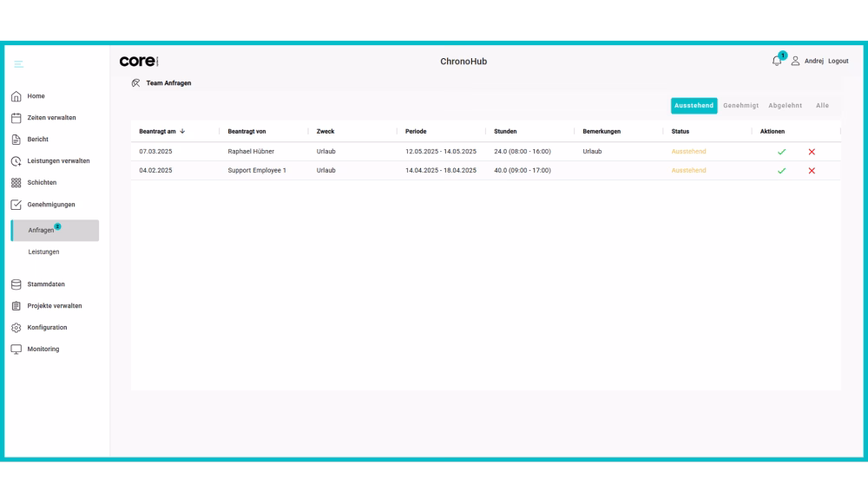The height and width of the screenshot is (503, 868).
Task: Click the Logout link
Action: click(x=838, y=62)
